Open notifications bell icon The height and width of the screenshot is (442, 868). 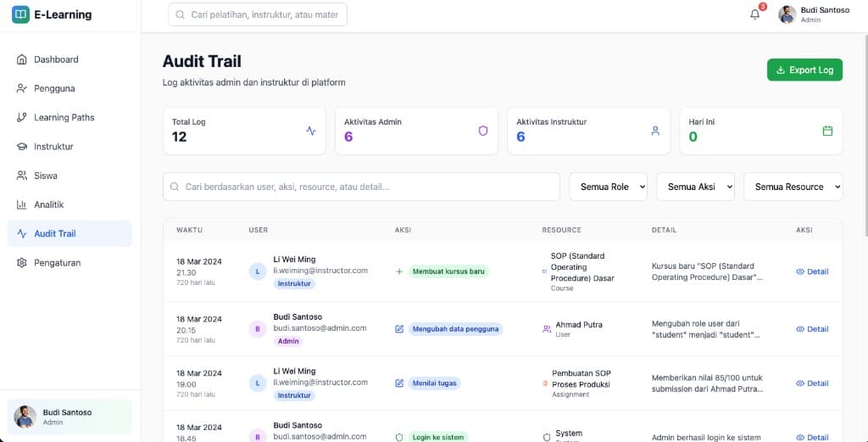click(x=754, y=14)
